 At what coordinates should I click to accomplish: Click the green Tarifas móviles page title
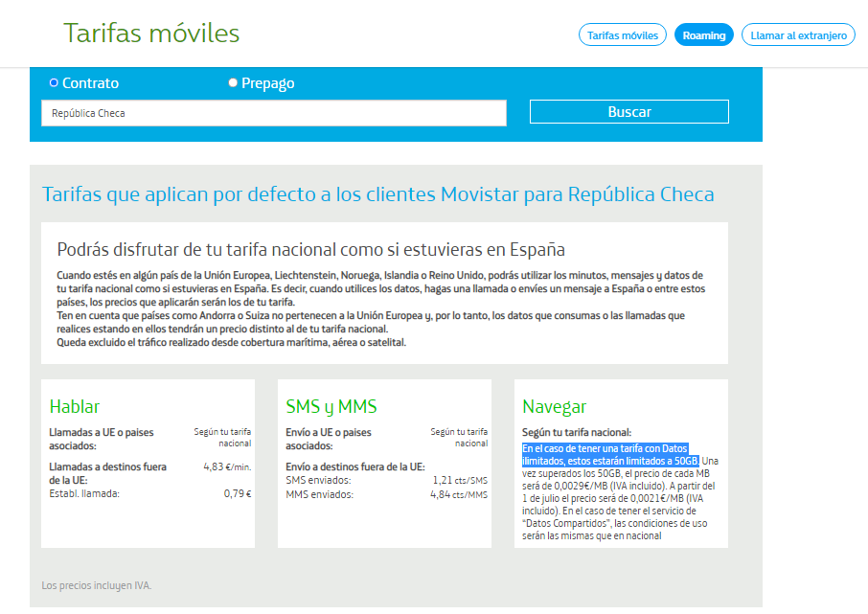(151, 33)
